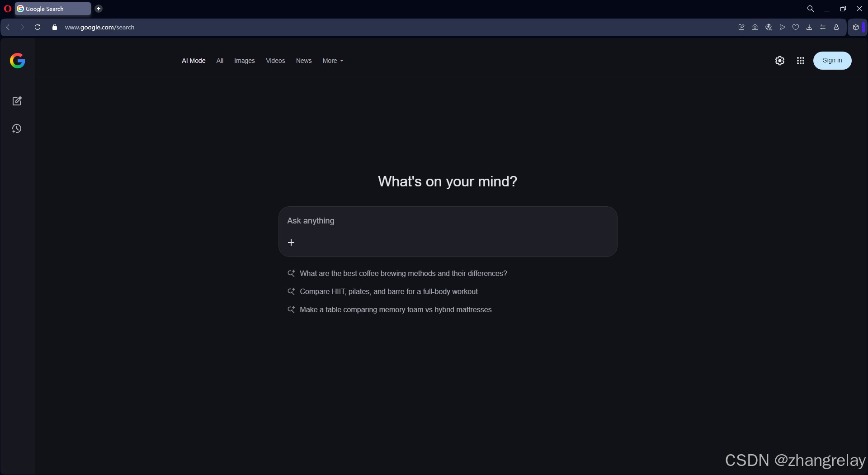
Task: Open the profile account icon in toolbar
Action: click(836, 27)
